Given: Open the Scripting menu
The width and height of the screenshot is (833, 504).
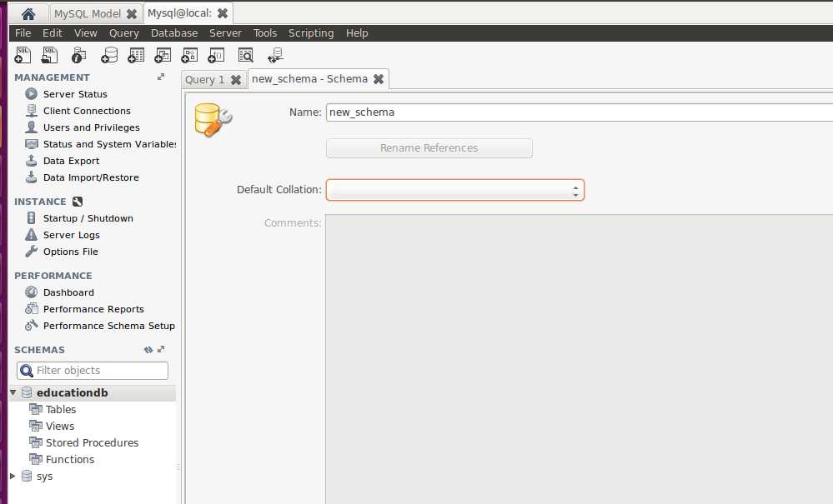Looking at the screenshot, I should [311, 32].
